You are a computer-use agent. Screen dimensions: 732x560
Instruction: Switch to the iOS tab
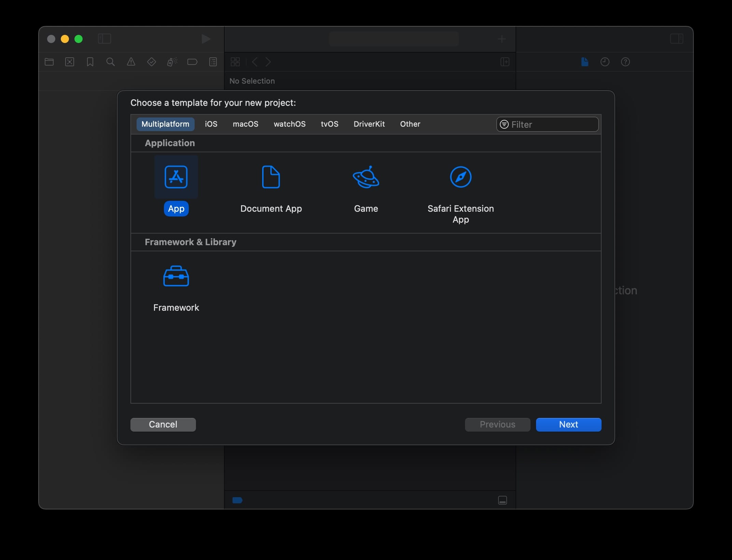211,124
